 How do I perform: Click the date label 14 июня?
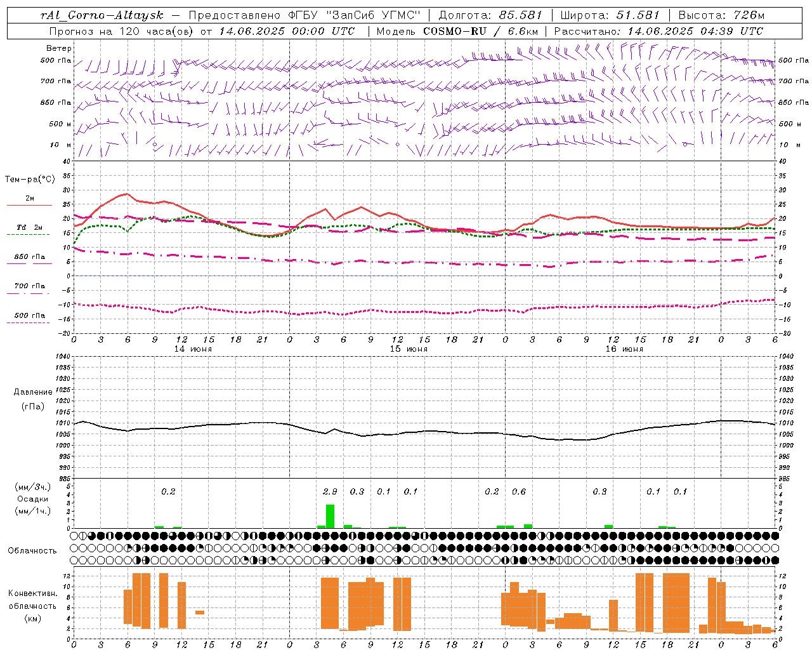click(193, 349)
